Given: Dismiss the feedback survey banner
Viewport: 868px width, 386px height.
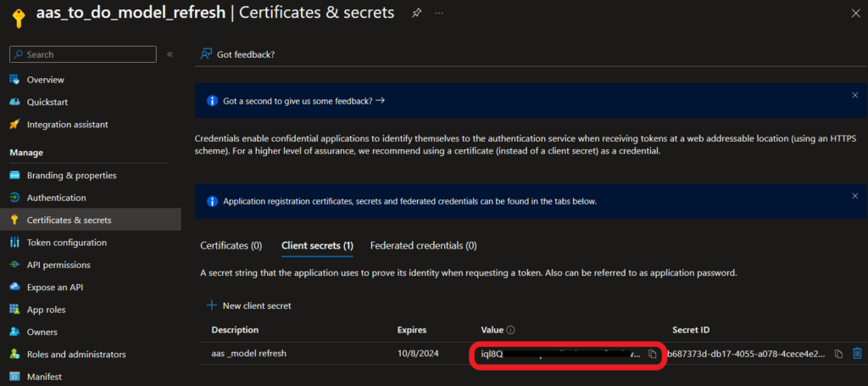Looking at the screenshot, I should [x=854, y=95].
